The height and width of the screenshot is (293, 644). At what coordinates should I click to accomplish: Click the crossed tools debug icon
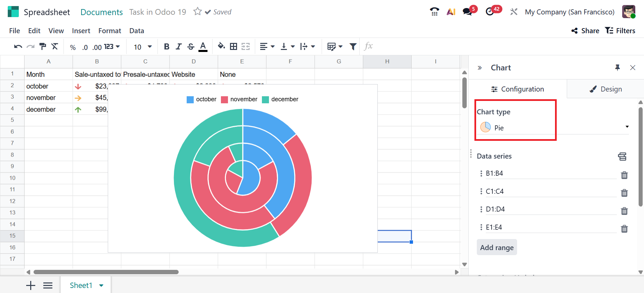click(514, 12)
